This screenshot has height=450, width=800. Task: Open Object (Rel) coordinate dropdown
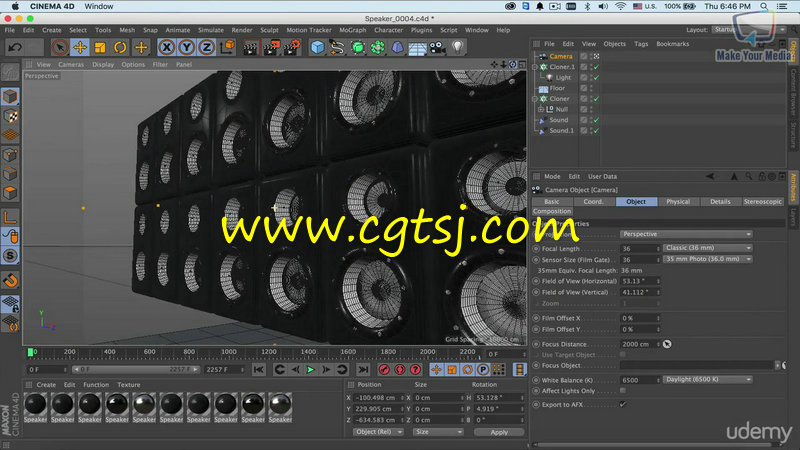pos(378,432)
